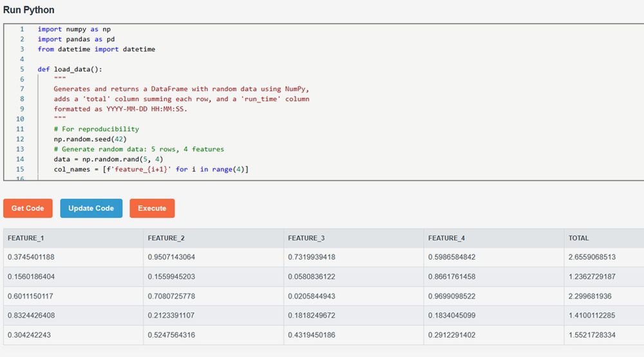Select cell value 0.5986584842
The height and width of the screenshot is (357, 644).
452,257
